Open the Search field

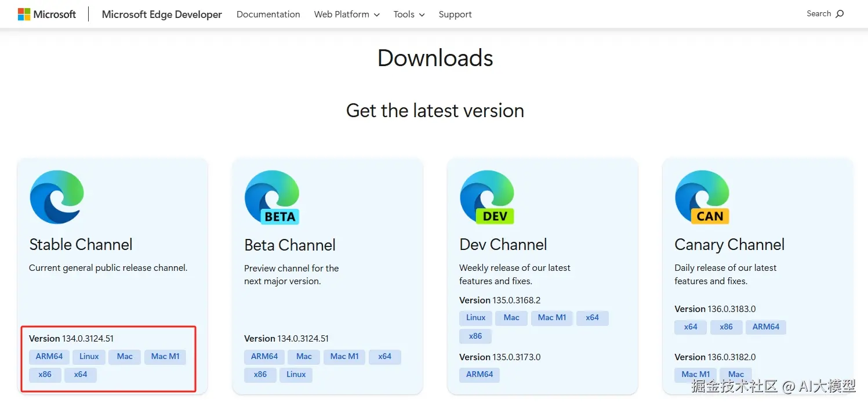click(x=825, y=14)
